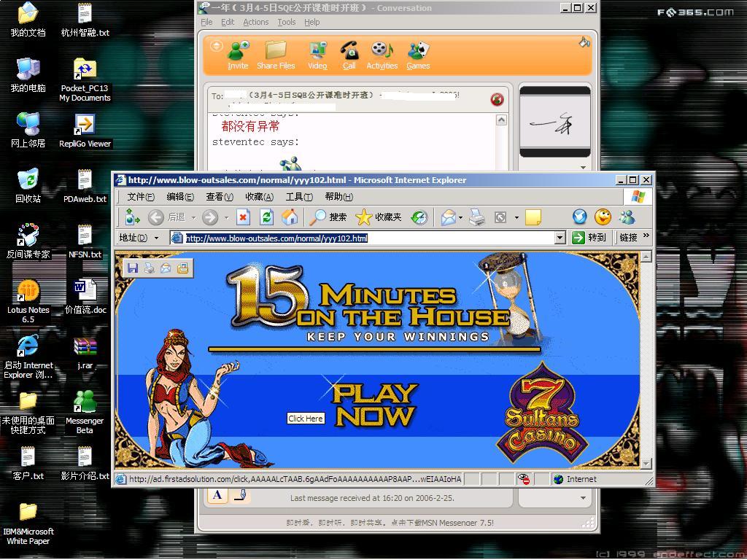The width and height of the screenshot is (747, 560).
Task: Open the Forward button history dropdown arrow
Action: (226, 218)
